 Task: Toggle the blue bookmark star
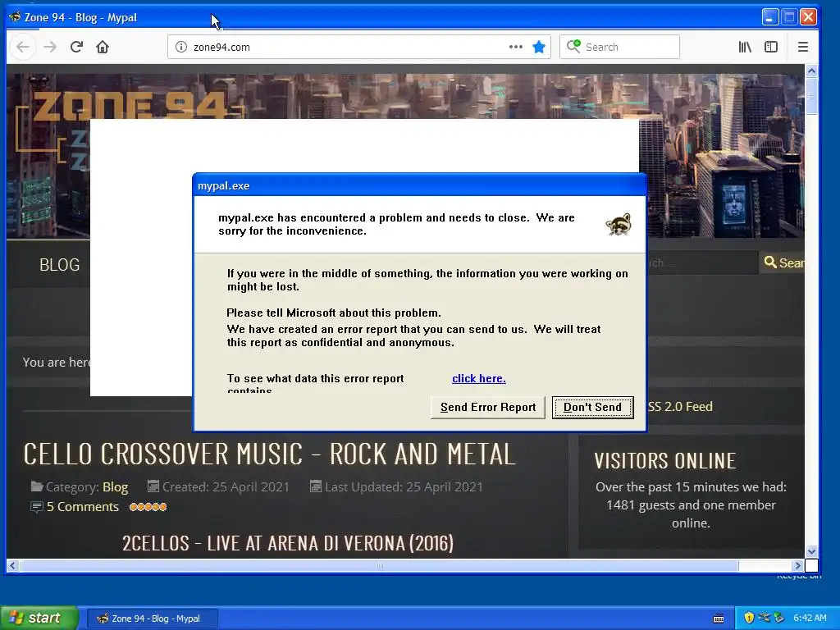coord(539,47)
